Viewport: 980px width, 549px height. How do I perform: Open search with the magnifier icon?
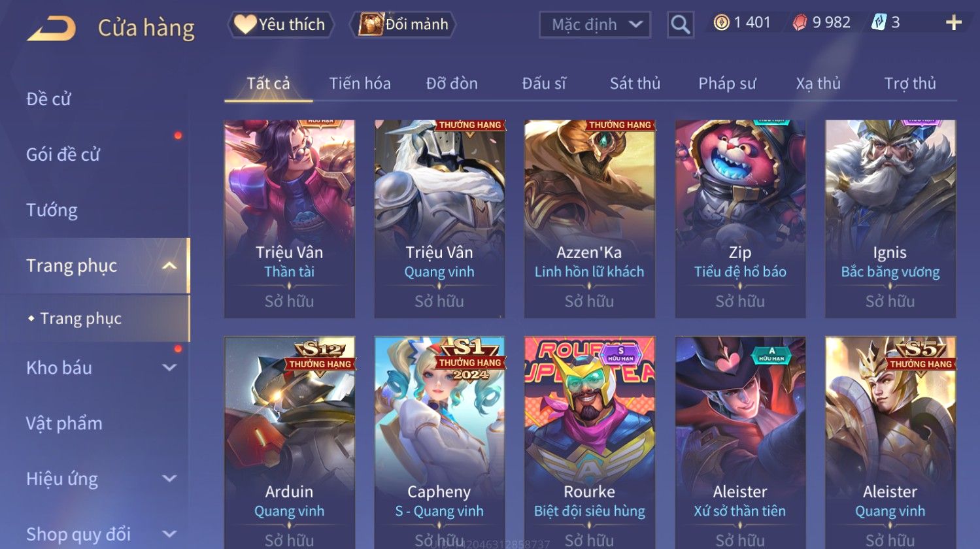[680, 25]
